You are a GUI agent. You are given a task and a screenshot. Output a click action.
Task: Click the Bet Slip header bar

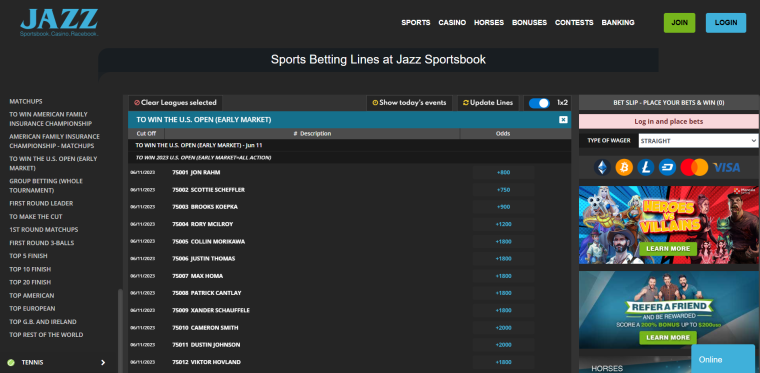[x=668, y=103]
